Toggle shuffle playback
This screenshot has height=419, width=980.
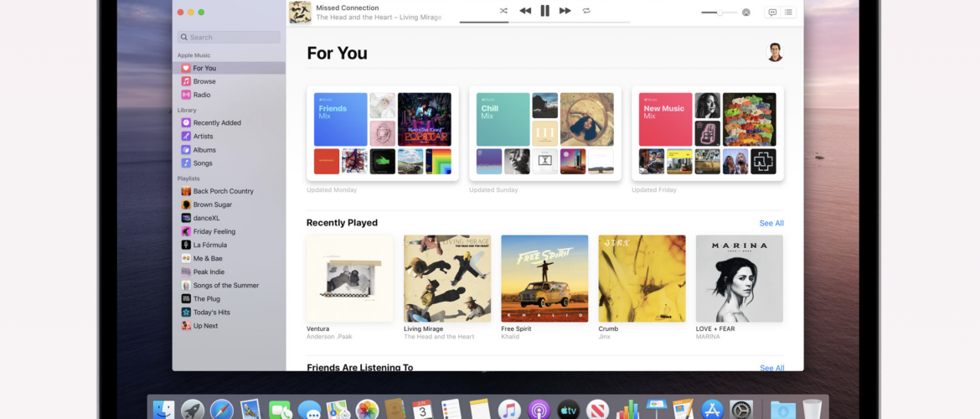pyautogui.click(x=503, y=11)
